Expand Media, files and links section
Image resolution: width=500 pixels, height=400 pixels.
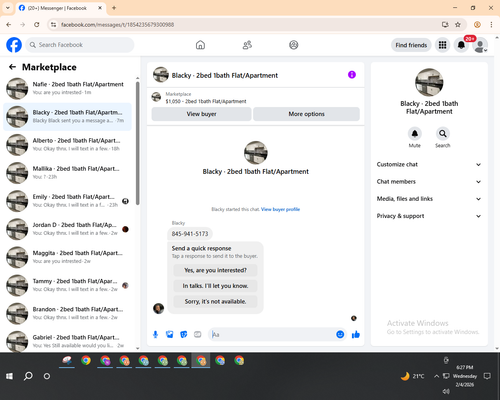pyautogui.click(x=429, y=199)
